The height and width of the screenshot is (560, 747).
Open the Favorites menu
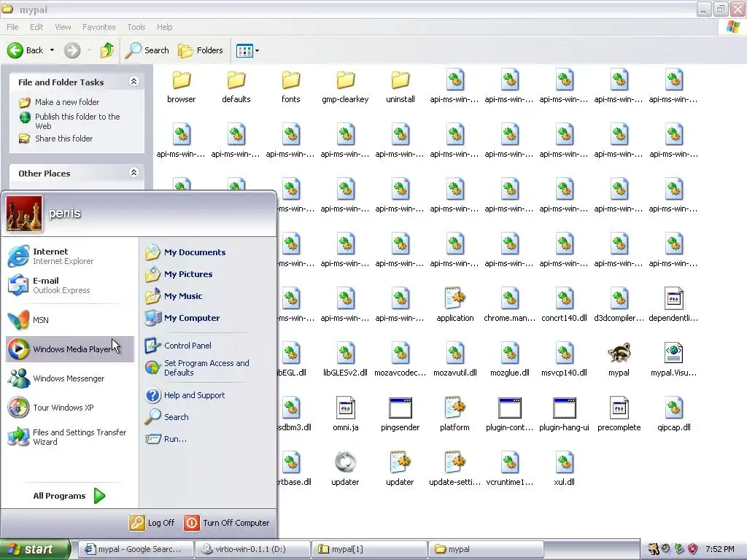[x=98, y=27]
